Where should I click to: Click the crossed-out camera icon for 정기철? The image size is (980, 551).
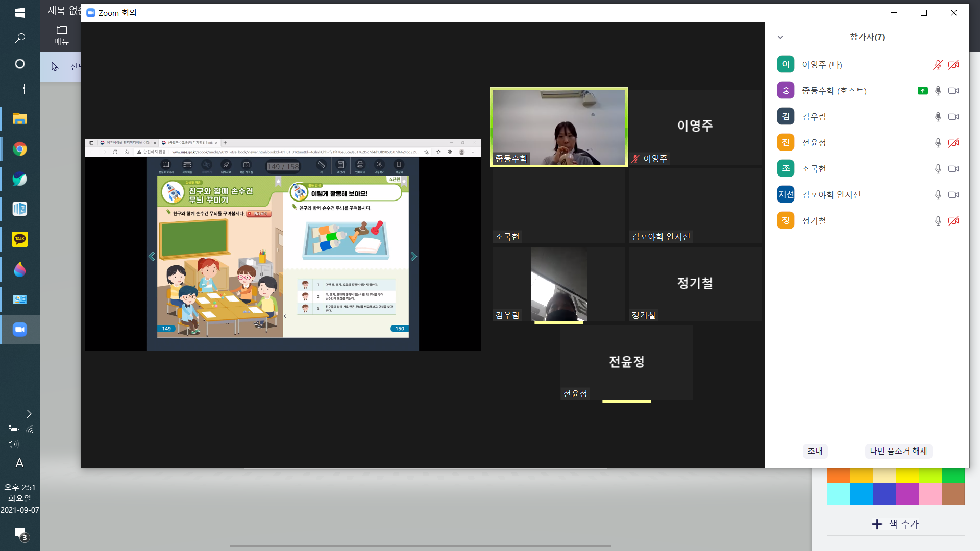coord(953,221)
